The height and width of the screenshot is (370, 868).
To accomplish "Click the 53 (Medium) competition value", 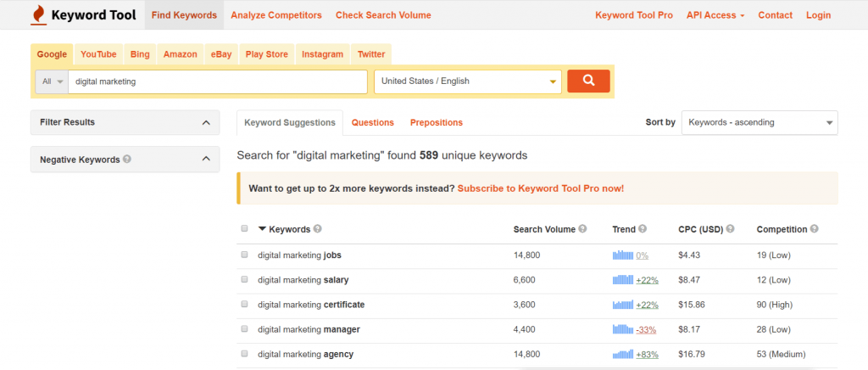I will click(781, 354).
